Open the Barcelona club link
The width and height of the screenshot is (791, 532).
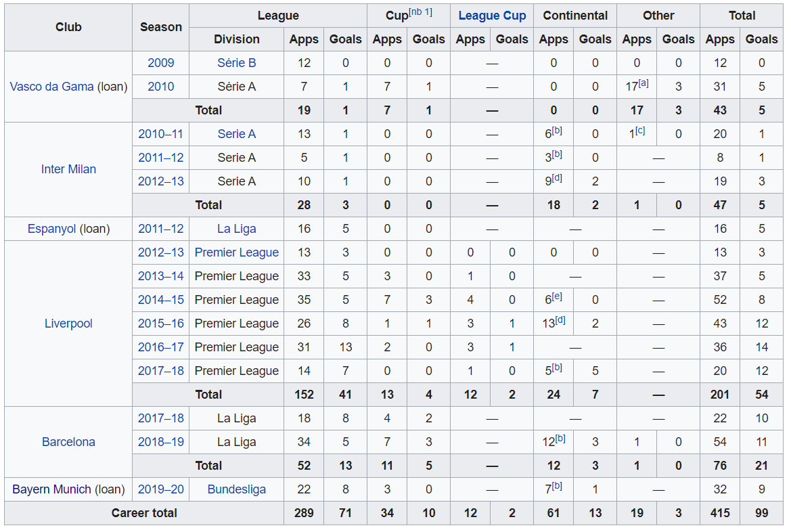68,442
